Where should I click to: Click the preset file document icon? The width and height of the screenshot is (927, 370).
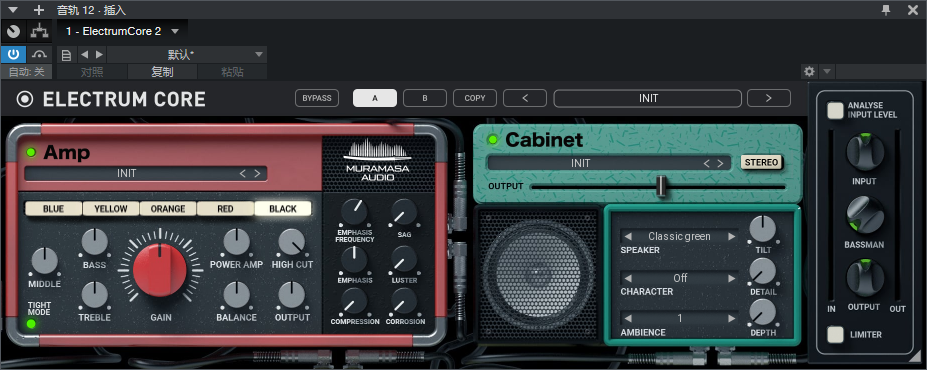[x=67, y=55]
